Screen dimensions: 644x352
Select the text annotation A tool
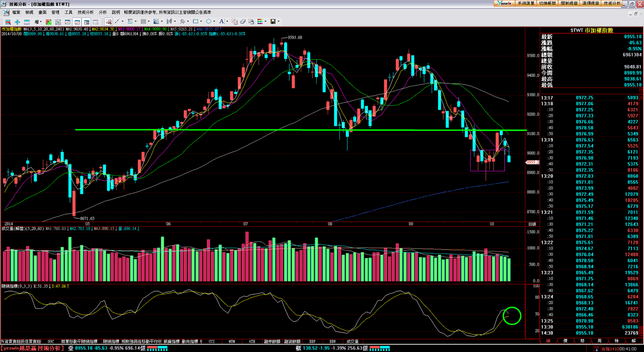point(222,22)
